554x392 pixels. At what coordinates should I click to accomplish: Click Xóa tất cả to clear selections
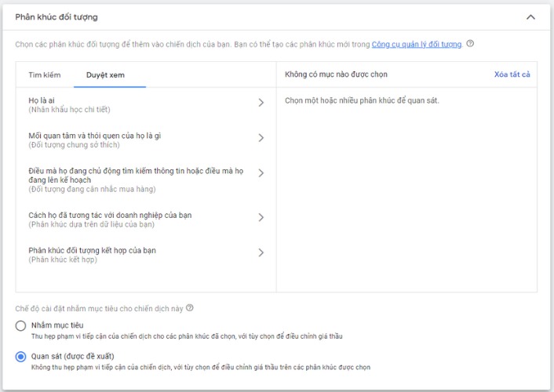pyautogui.click(x=512, y=74)
